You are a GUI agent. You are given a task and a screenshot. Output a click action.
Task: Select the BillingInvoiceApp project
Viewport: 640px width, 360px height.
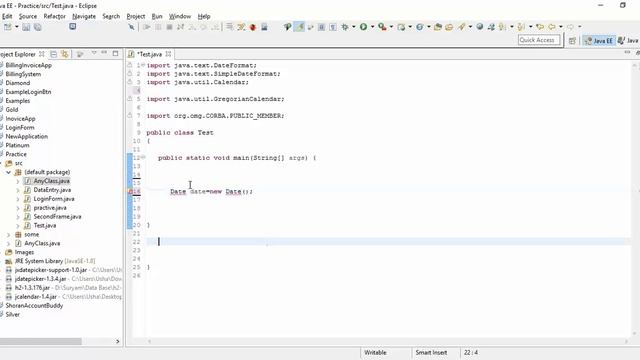[29, 65]
